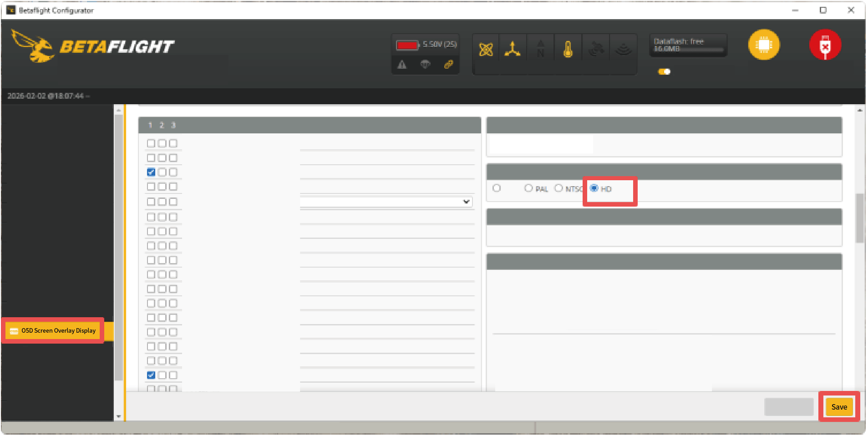Image resolution: width=868 pixels, height=436 pixels.
Task: Select the HD video format radio button
Action: click(594, 188)
